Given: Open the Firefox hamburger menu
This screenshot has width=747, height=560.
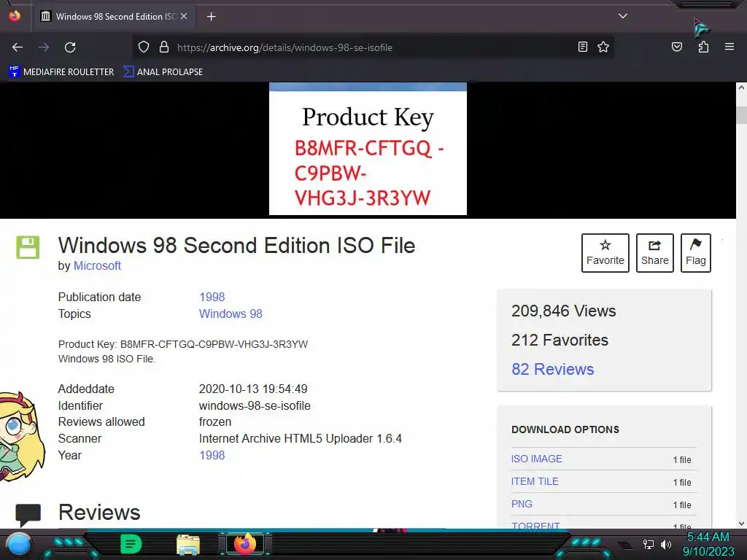Looking at the screenshot, I should 729,47.
